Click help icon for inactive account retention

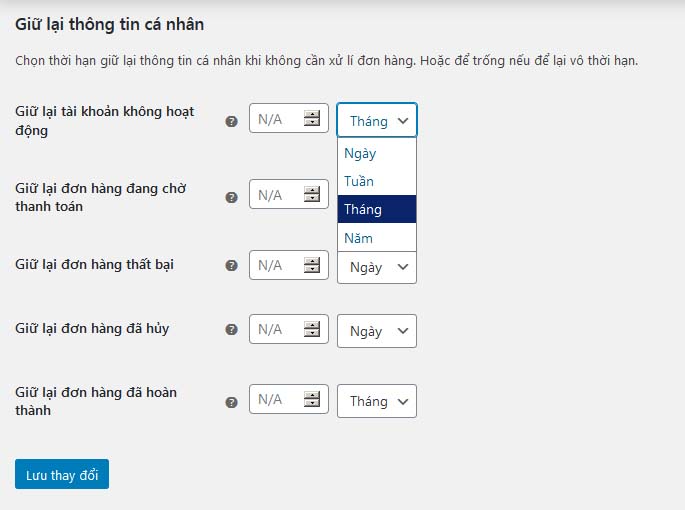(x=232, y=121)
